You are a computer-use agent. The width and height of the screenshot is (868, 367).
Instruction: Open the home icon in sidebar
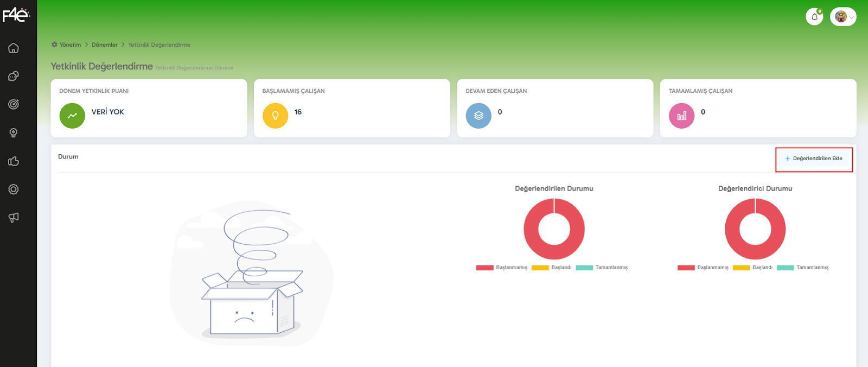(14, 48)
